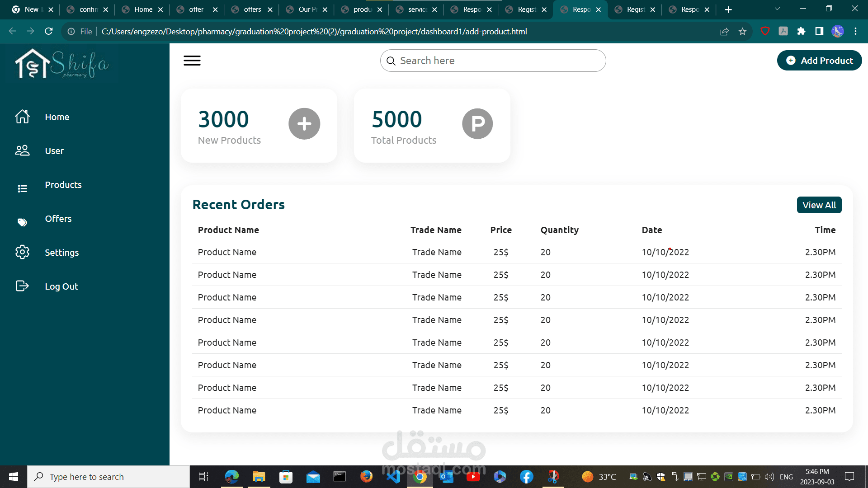The height and width of the screenshot is (488, 868).
Task: Open the Products sidebar menu item
Action: click(63, 185)
